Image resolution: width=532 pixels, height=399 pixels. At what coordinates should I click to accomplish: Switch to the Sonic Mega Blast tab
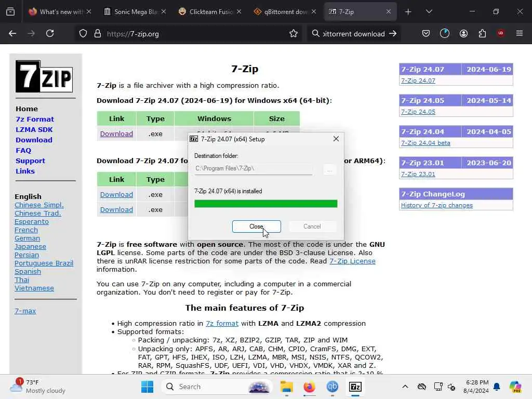tap(135, 12)
